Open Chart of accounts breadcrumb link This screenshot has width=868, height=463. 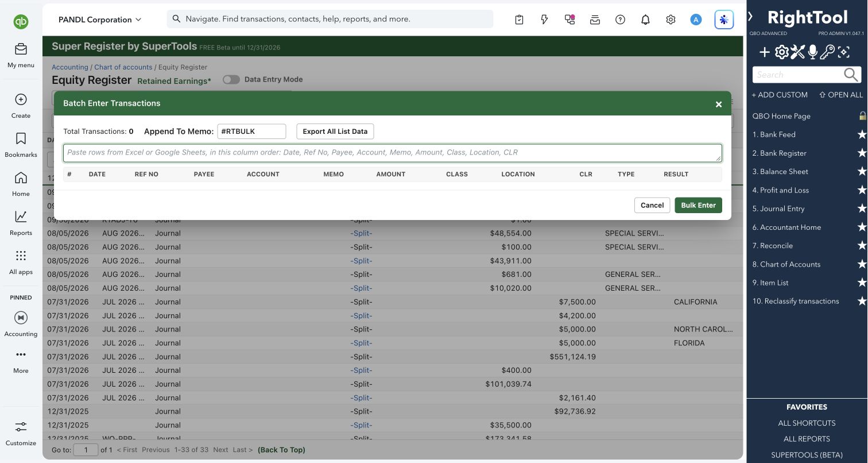point(123,67)
